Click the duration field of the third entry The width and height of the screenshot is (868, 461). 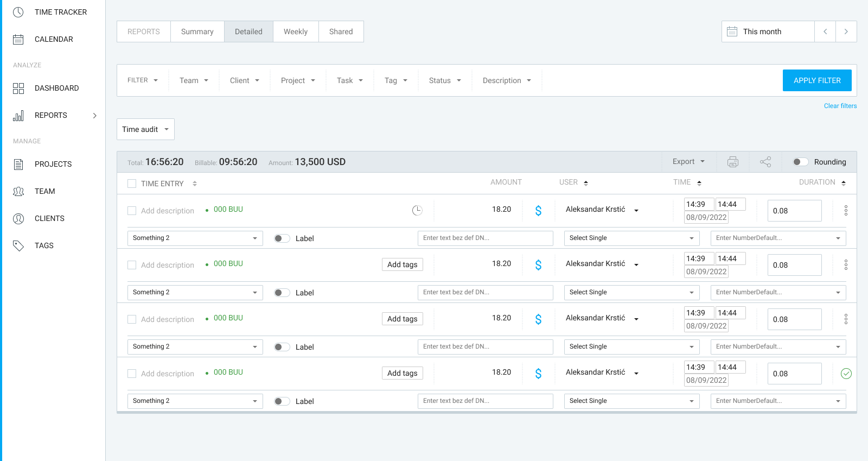point(794,319)
